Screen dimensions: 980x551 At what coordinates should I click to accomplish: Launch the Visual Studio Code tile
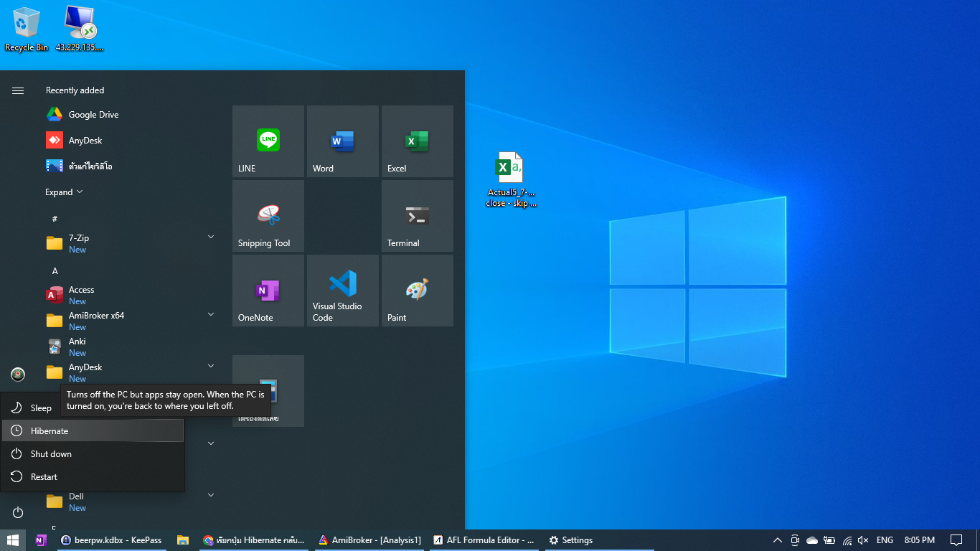pos(342,291)
